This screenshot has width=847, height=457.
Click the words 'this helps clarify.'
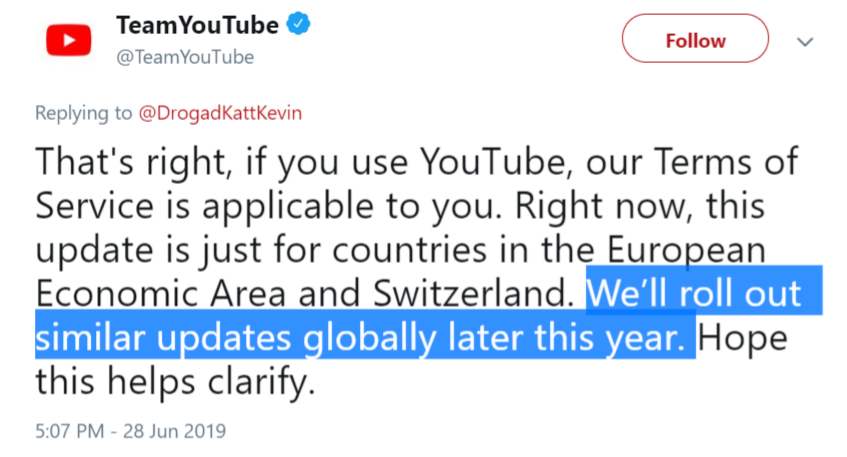pyautogui.click(x=175, y=382)
